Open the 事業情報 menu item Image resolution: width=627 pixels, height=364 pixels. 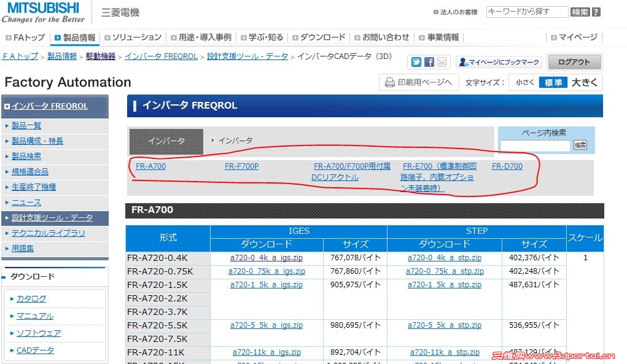(x=439, y=37)
